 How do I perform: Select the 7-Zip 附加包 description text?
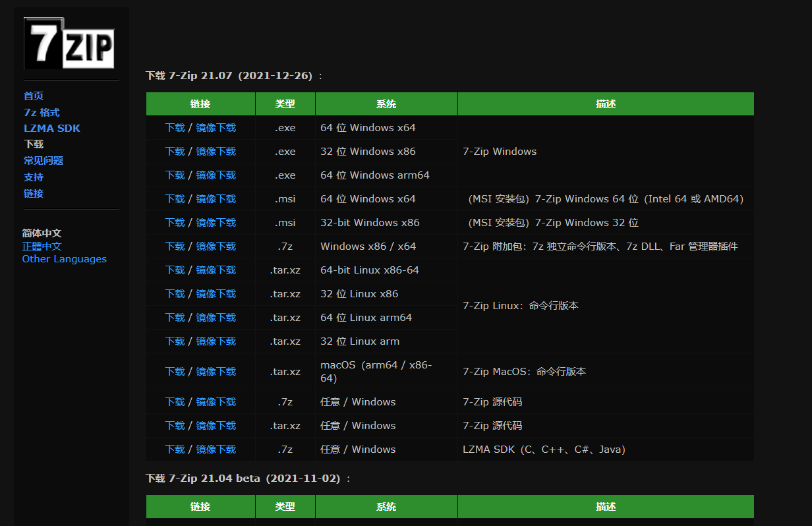coord(600,247)
